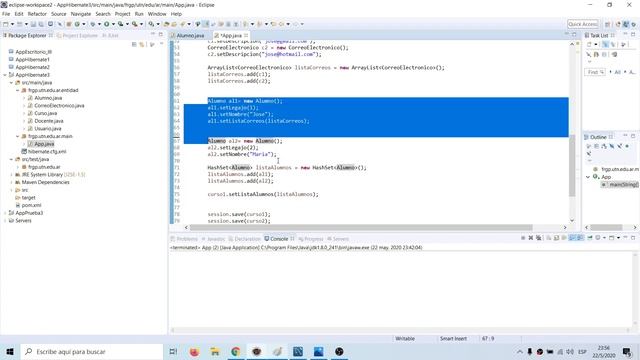The height and width of the screenshot is (360, 640).
Task: Collapse the src/main/java folder node
Action: (x=11, y=82)
